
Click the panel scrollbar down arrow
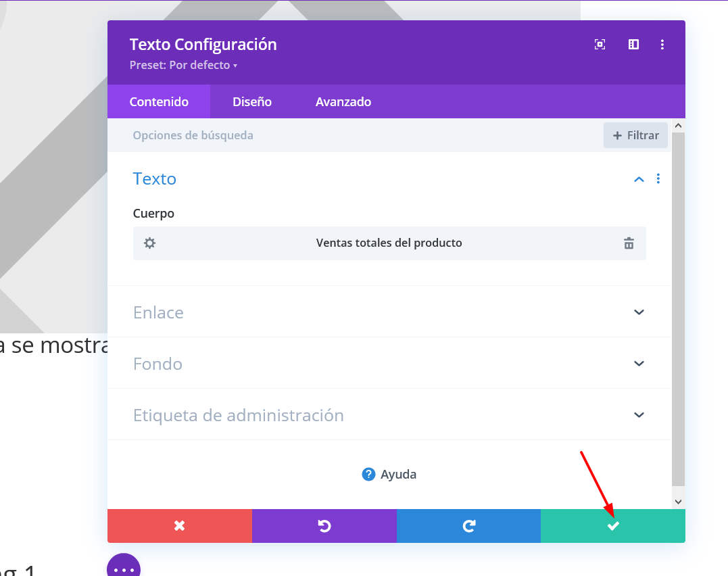pos(679,502)
